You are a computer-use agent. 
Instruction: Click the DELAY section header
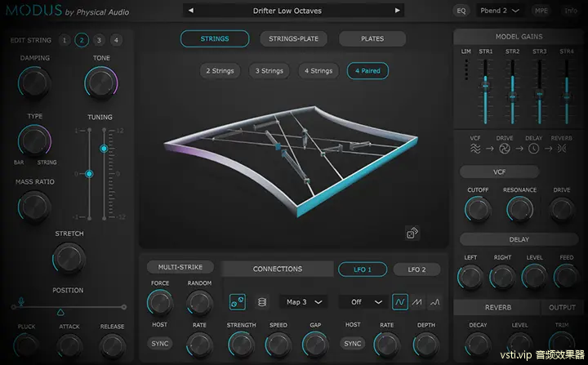click(519, 239)
